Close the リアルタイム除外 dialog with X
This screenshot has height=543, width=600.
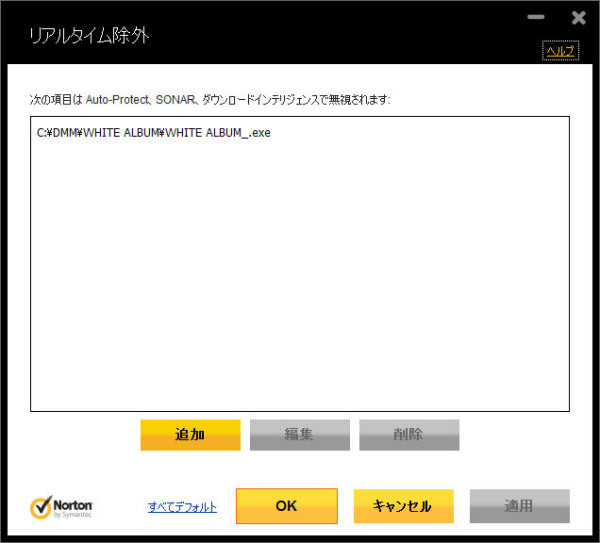click(579, 18)
